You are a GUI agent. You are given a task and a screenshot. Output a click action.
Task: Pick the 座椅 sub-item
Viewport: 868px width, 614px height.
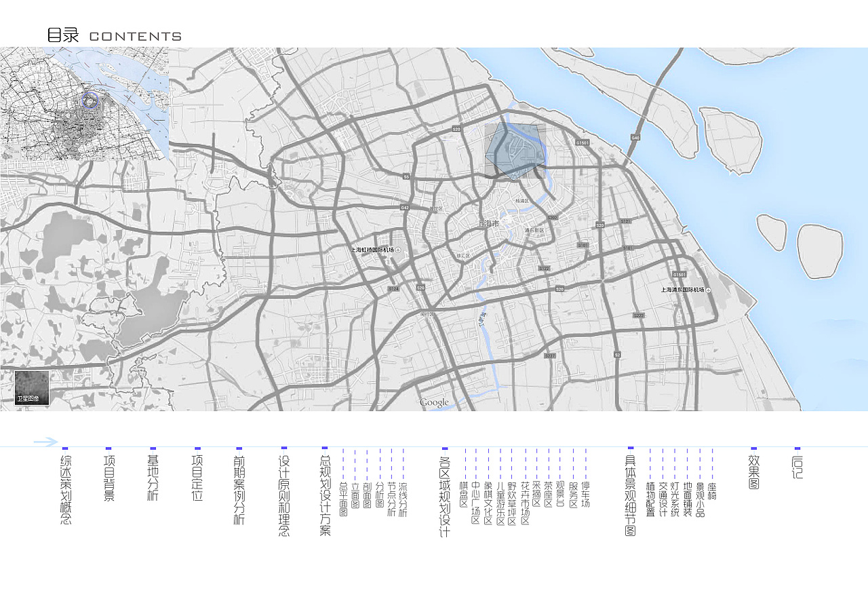(x=712, y=492)
